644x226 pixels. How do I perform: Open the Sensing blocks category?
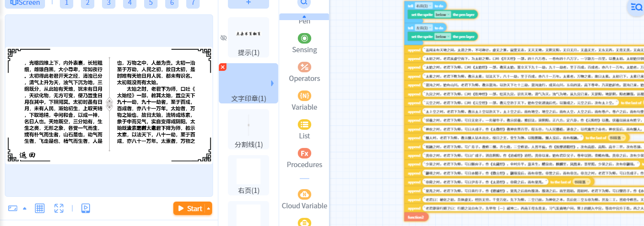point(305,43)
